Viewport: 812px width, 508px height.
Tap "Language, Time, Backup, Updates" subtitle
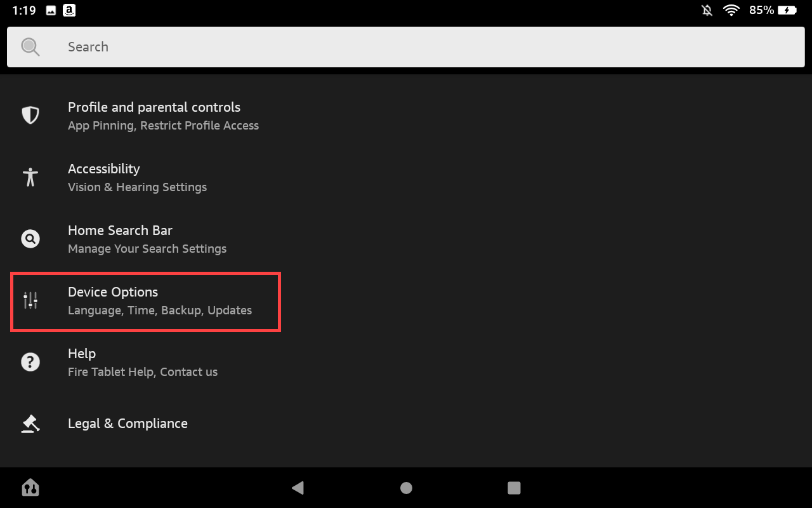point(160,311)
